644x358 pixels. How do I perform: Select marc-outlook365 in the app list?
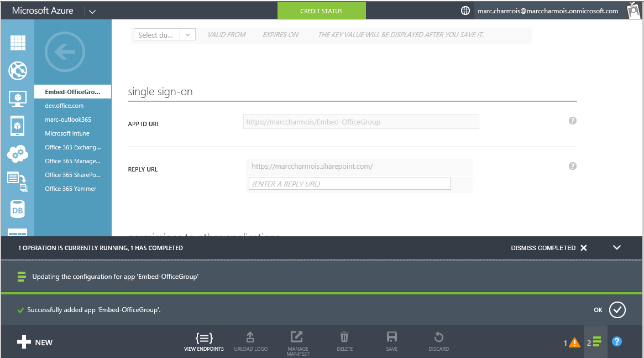click(68, 120)
